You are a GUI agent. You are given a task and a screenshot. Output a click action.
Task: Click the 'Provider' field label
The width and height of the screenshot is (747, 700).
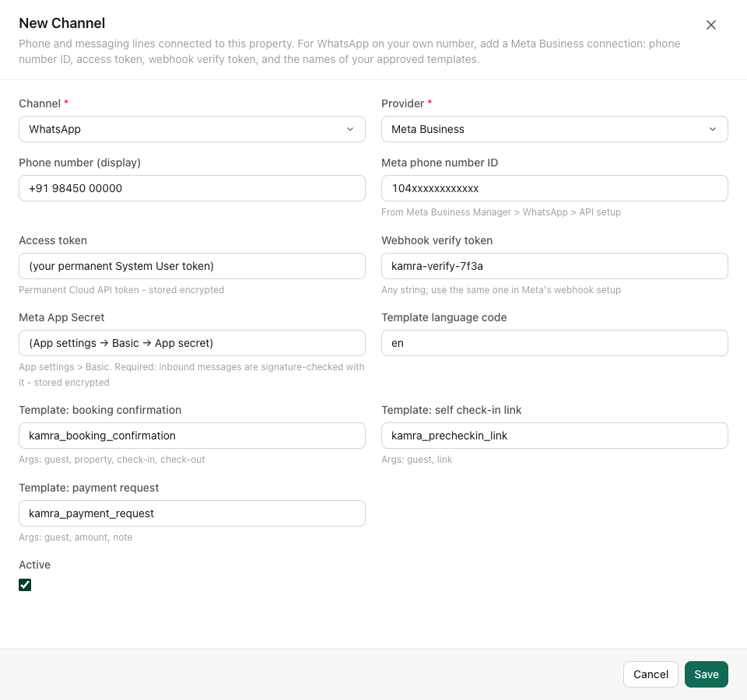402,103
